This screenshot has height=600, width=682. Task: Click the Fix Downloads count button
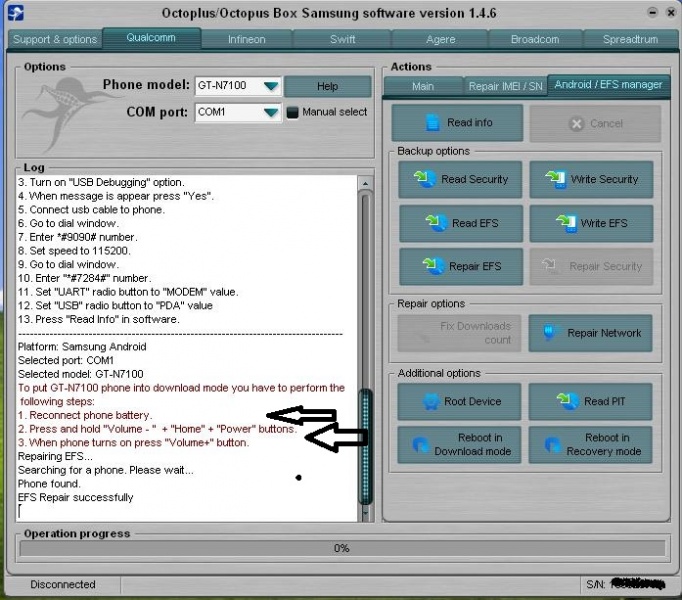tap(459, 333)
